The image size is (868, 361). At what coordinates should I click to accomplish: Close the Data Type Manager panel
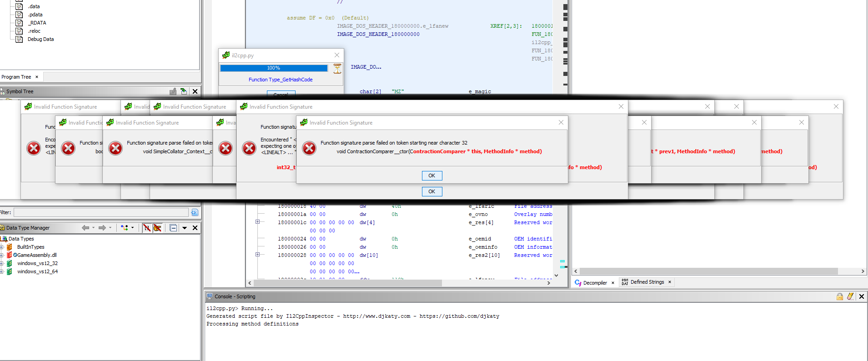195,228
